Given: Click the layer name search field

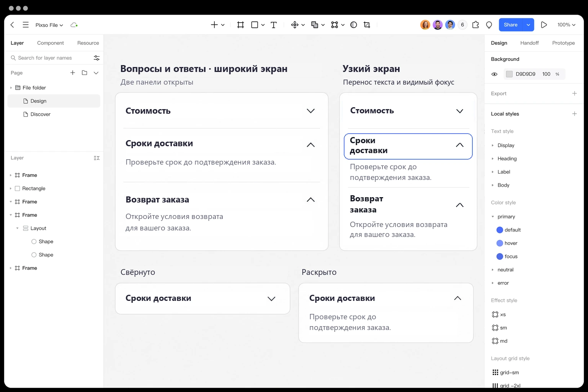Looking at the screenshot, I should [x=51, y=58].
